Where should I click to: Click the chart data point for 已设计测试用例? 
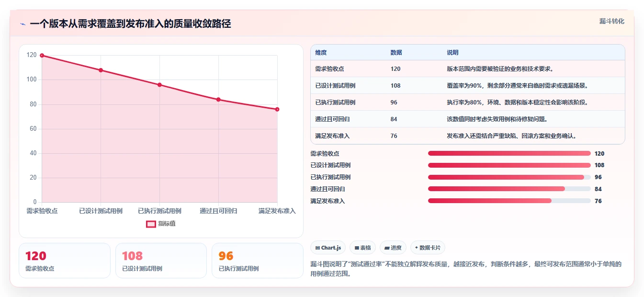pos(101,70)
